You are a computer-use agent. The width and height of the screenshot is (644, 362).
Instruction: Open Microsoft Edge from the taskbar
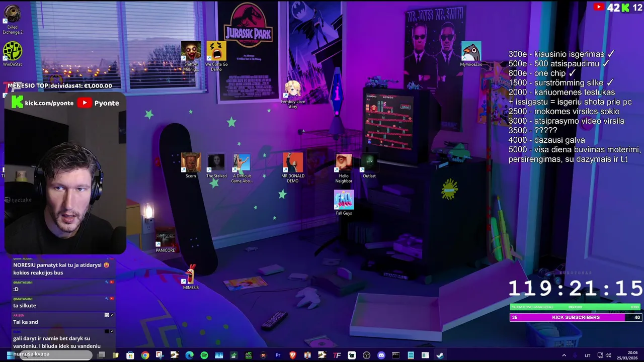(189, 355)
